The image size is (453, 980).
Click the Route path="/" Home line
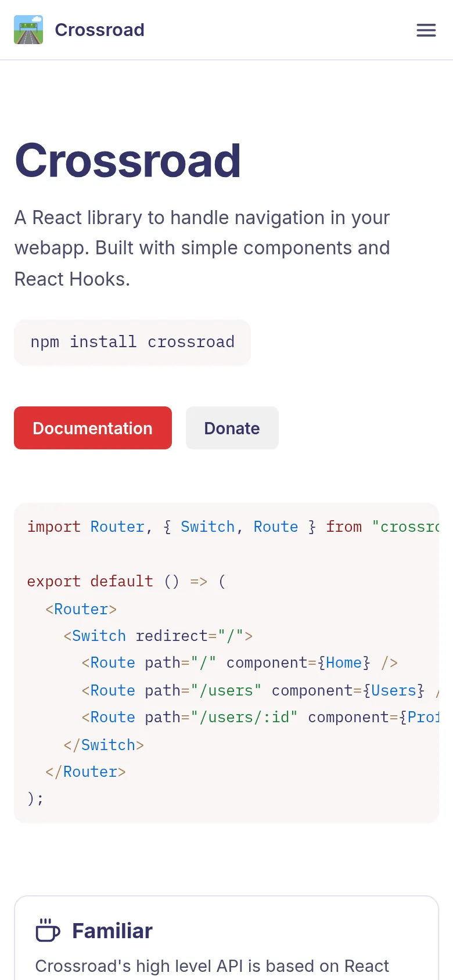(239, 662)
